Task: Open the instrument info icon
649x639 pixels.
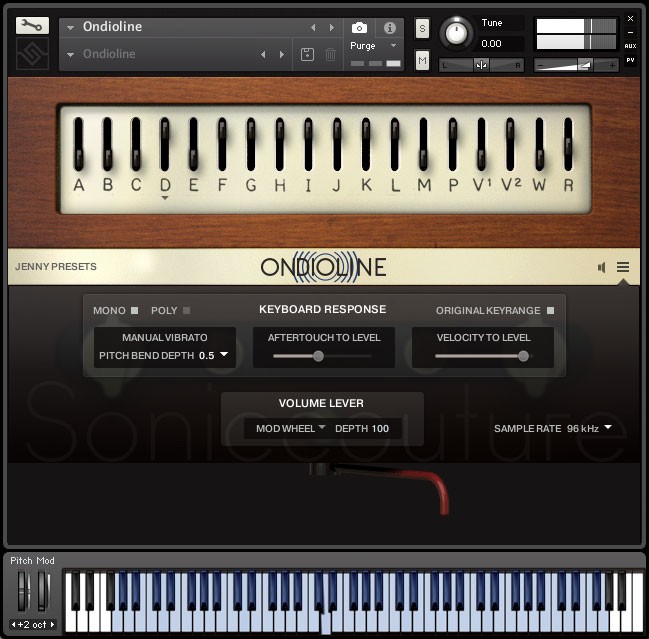Action: pyautogui.click(x=389, y=28)
